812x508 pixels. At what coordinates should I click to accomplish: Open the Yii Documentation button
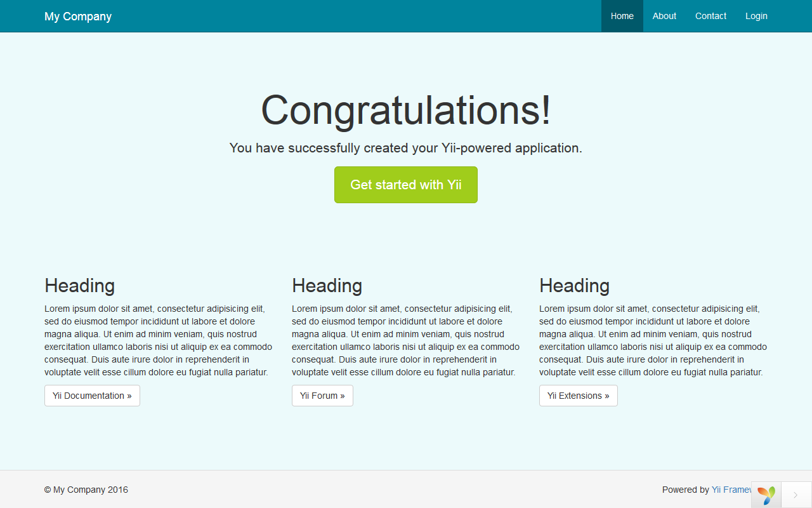click(92, 396)
